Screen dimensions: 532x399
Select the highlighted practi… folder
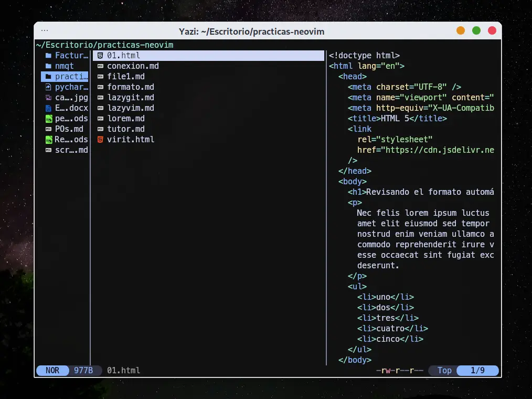tap(71, 77)
